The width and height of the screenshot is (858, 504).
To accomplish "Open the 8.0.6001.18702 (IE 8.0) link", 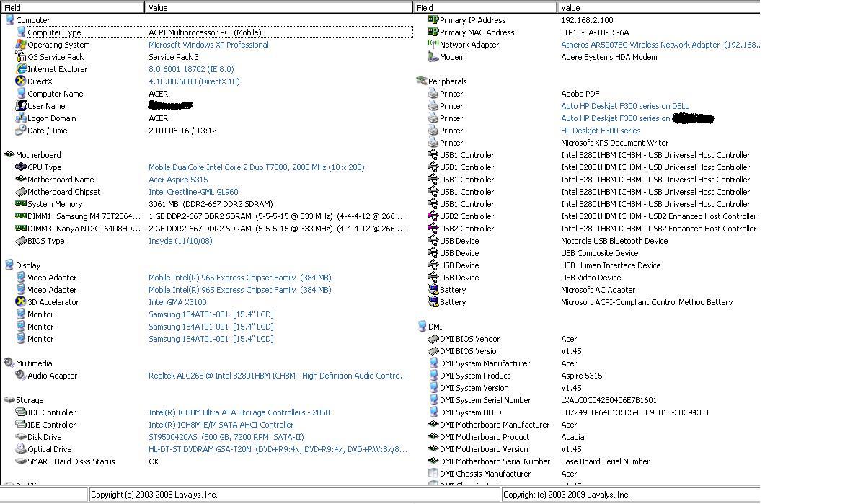I will click(x=191, y=69).
